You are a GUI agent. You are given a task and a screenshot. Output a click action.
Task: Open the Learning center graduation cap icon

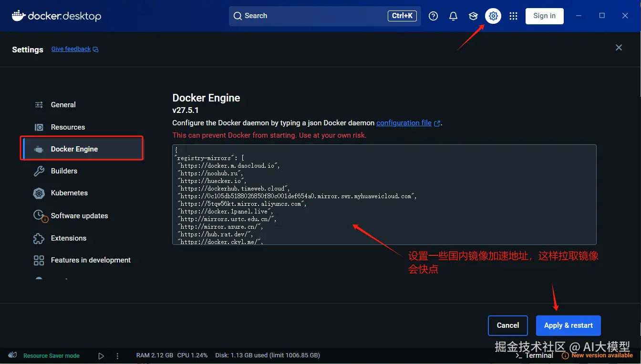coord(473,16)
